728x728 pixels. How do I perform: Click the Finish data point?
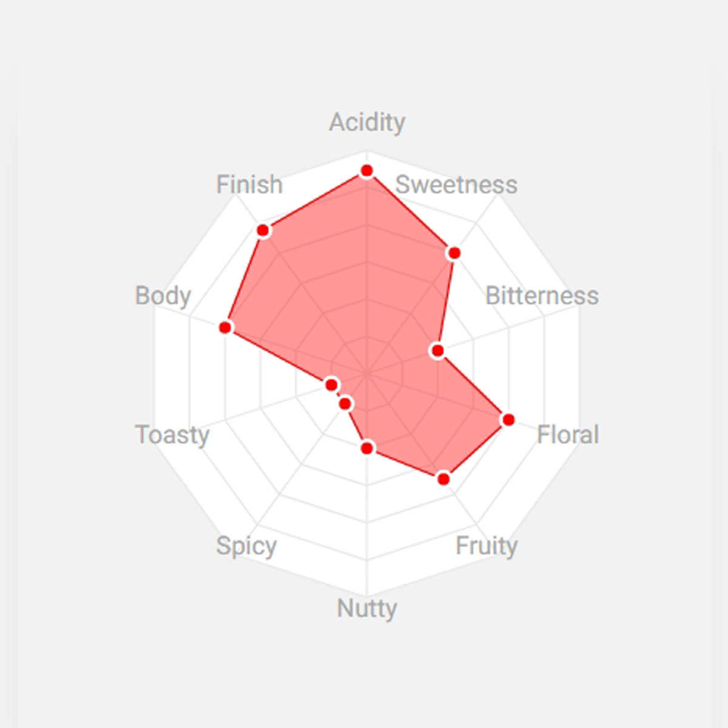click(x=263, y=231)
